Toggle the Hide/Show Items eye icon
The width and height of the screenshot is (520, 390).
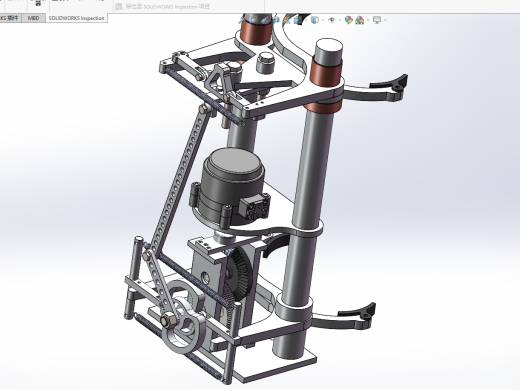332,20
